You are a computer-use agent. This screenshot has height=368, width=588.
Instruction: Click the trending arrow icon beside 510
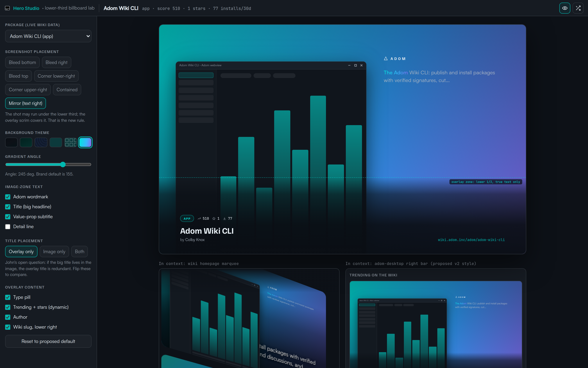click(x=199, y=219)
